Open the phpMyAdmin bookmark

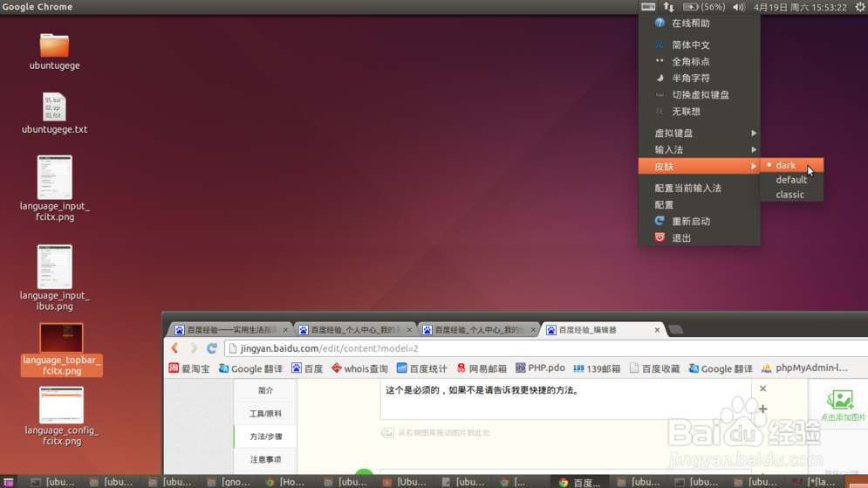pyautogui.click(x=805, y=368)
